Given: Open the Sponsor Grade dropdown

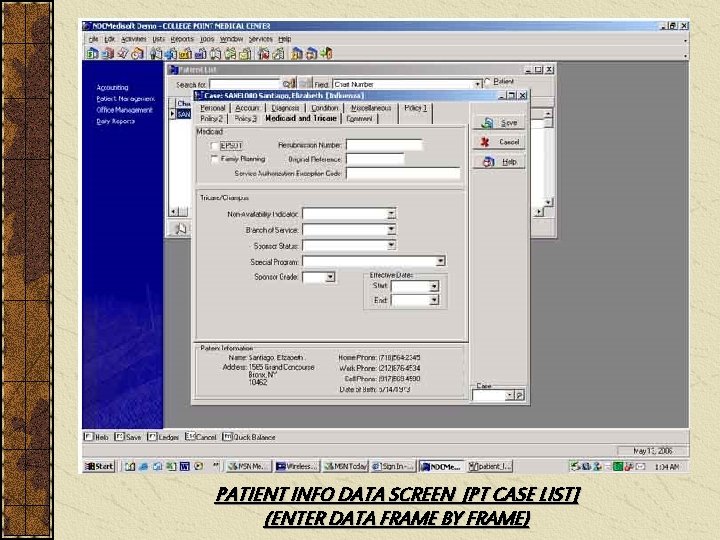Looking at the screenshot, I should (x=330, y=277).
